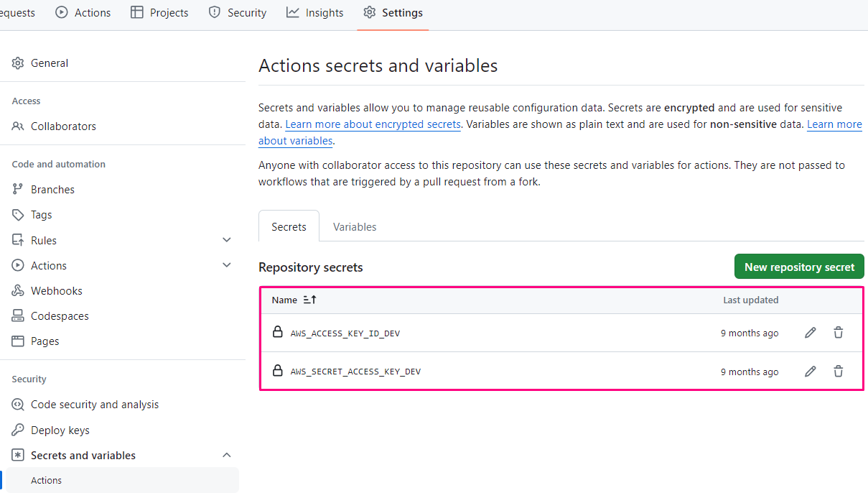
Task: Toggle name sort order icon
Action: tap(309, 300)
